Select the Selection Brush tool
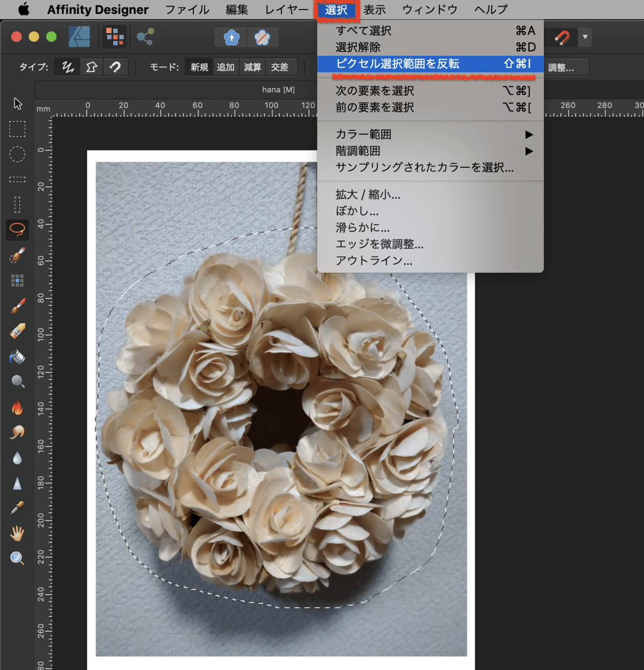This screenshot has width=644, height=670. 17,255
